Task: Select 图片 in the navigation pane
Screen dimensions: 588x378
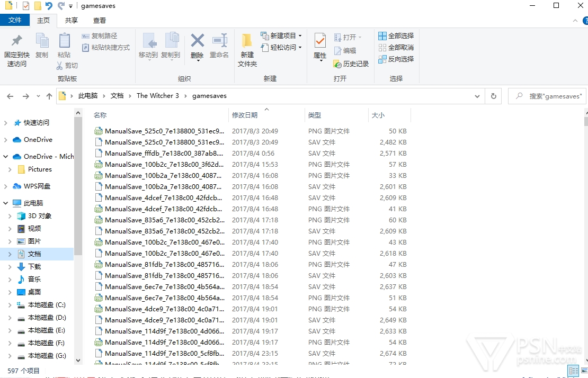Action: click(34, 241)
